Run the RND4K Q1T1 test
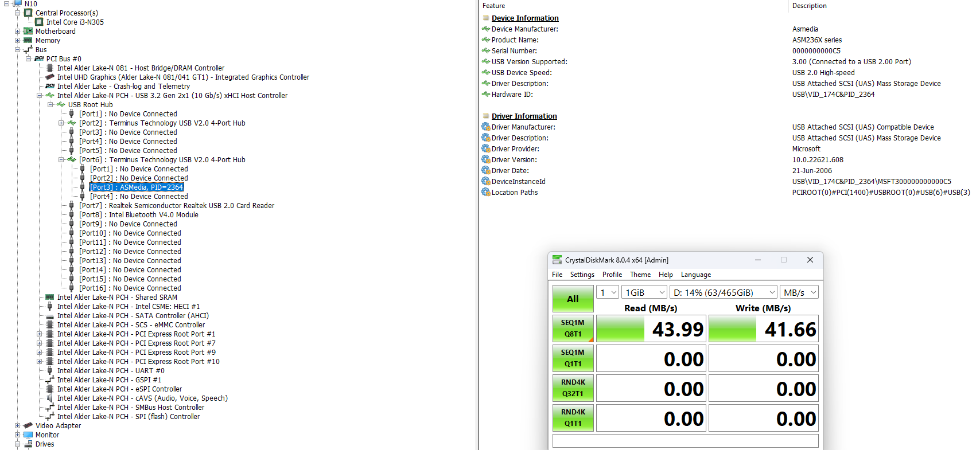980x450 pixels. tap(573, 418)
